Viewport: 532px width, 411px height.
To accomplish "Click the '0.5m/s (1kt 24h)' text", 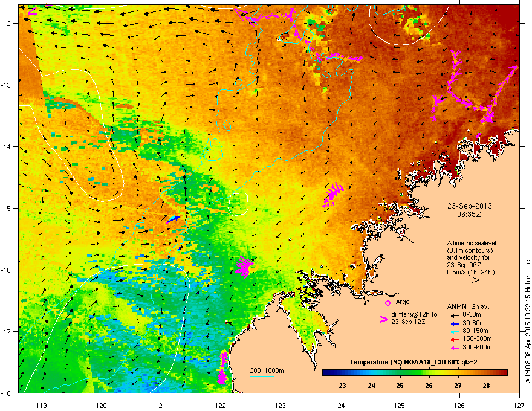I will click(470, 273).
